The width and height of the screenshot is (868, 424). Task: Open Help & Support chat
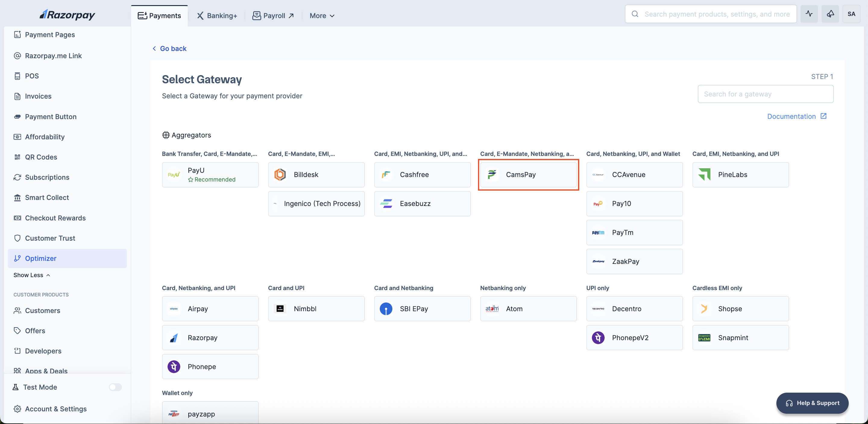(812, 403)
